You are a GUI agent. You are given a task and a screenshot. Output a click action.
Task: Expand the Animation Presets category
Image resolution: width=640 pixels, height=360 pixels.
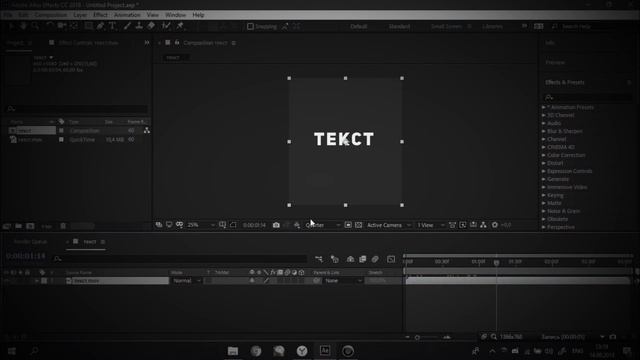[544, 107]
